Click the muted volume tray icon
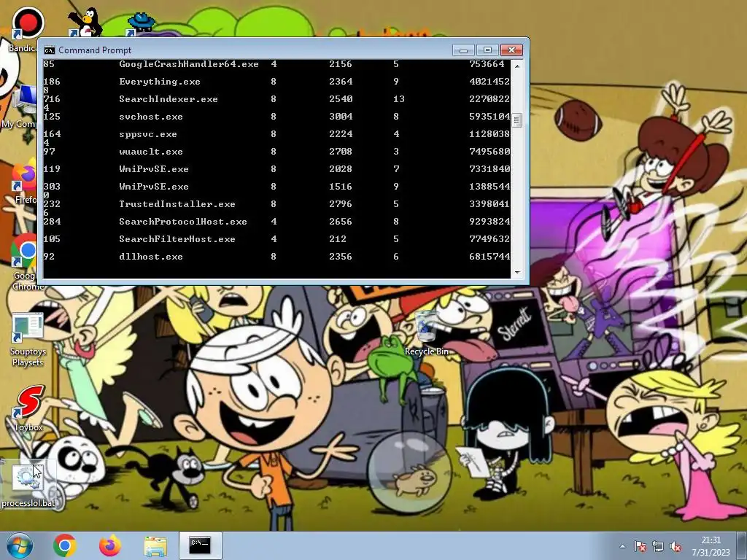This screenshot has height=560, width=747. [676, 546]
